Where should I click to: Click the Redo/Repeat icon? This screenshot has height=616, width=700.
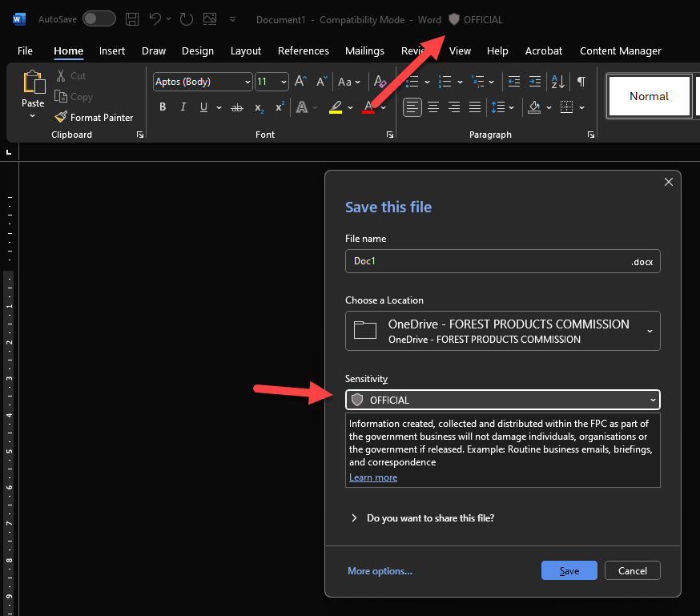pos(186,19)
